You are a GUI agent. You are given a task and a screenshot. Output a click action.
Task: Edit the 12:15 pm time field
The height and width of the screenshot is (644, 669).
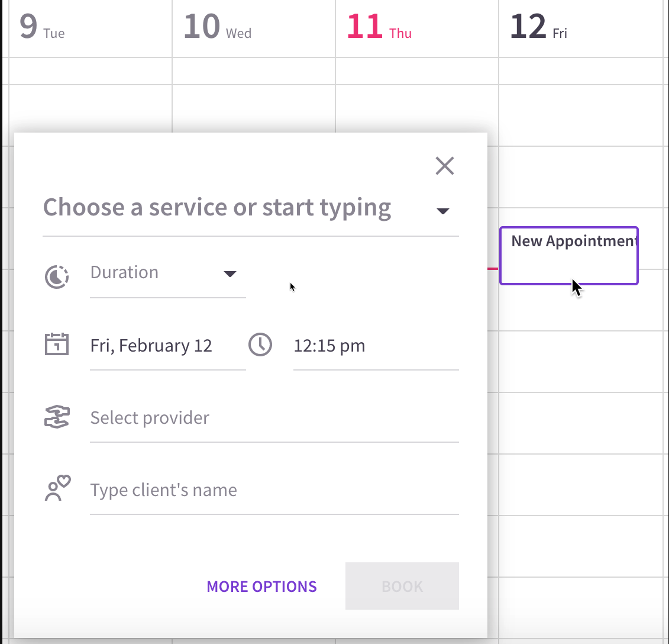(376, 346)
